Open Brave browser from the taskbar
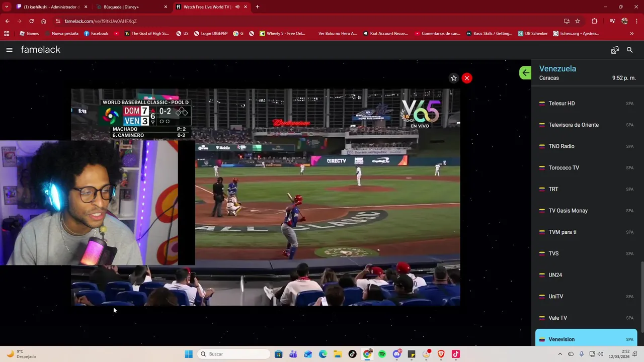The width and height of the screenshot is (644, 362). point(441,354)
